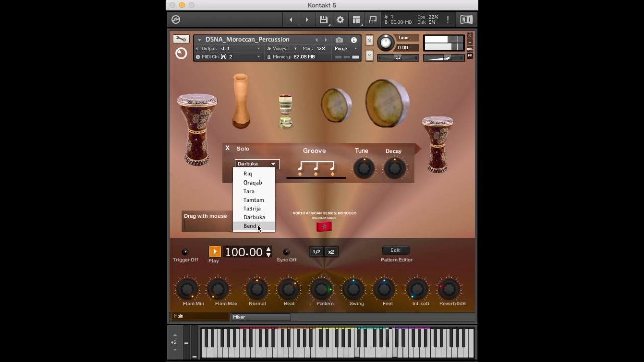Screen dimensions: 644x362
Task: Click the Groove triplet-note pattern selector
Action: pos(316,168)
